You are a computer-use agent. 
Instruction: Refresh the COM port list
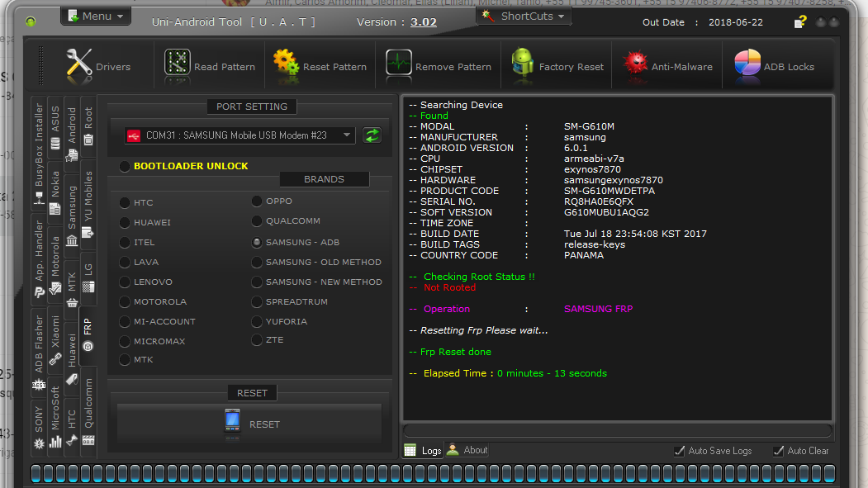point(372,135)
